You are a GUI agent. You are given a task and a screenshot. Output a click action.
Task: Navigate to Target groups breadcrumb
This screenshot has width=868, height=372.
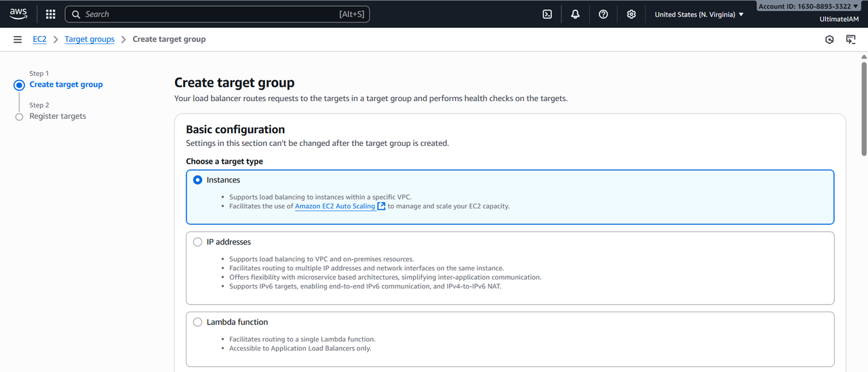pyautogui.click(x=90, y=39)
